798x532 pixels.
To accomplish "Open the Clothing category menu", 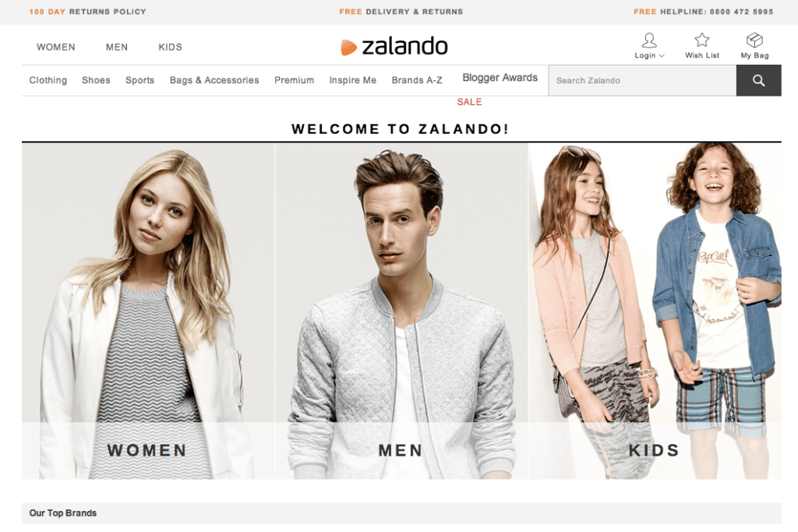I will click(x=48, y=80).
